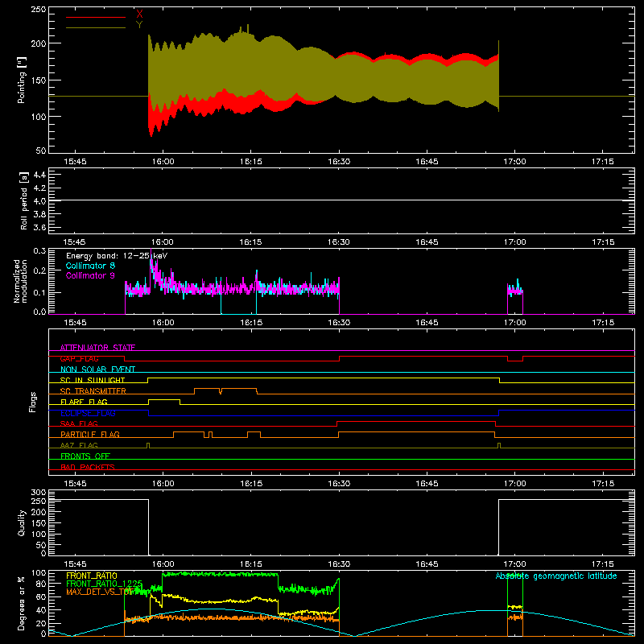This screenshot has height=644, width=644.
Task: Click the red X legend line
Action: pos(96,17)
